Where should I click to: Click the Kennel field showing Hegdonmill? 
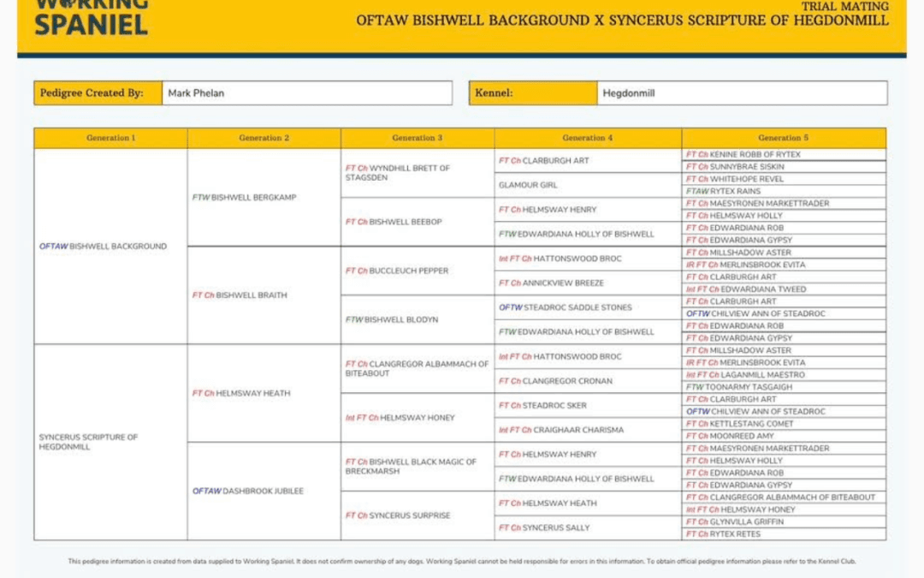coord(741,93)
